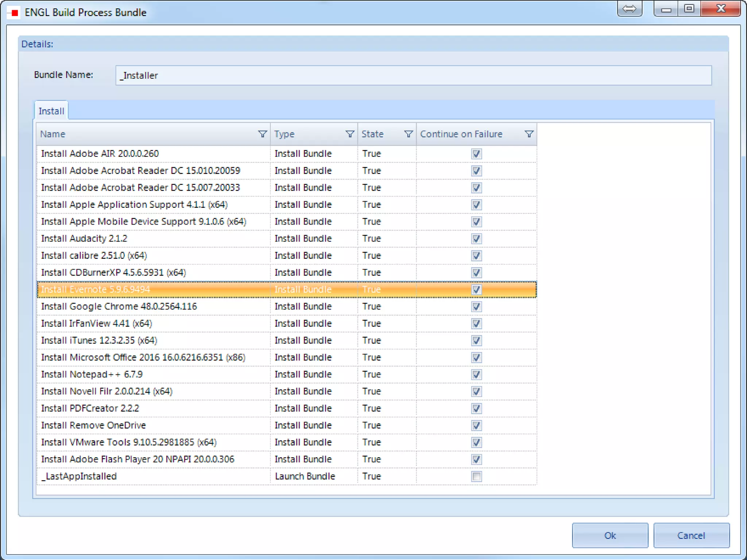Toggle Continue on Failure for Apple Mobile Device Support

point(476,222)
